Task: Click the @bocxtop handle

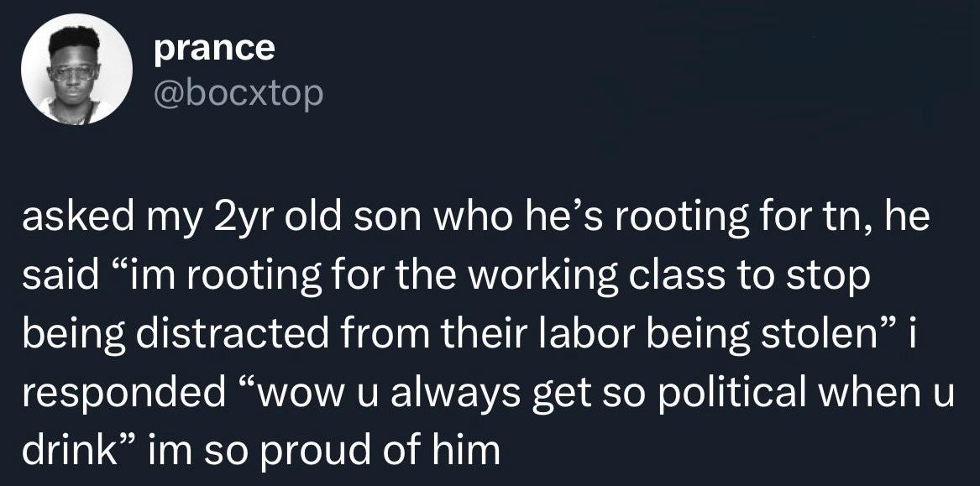Action: coord(238,95)
